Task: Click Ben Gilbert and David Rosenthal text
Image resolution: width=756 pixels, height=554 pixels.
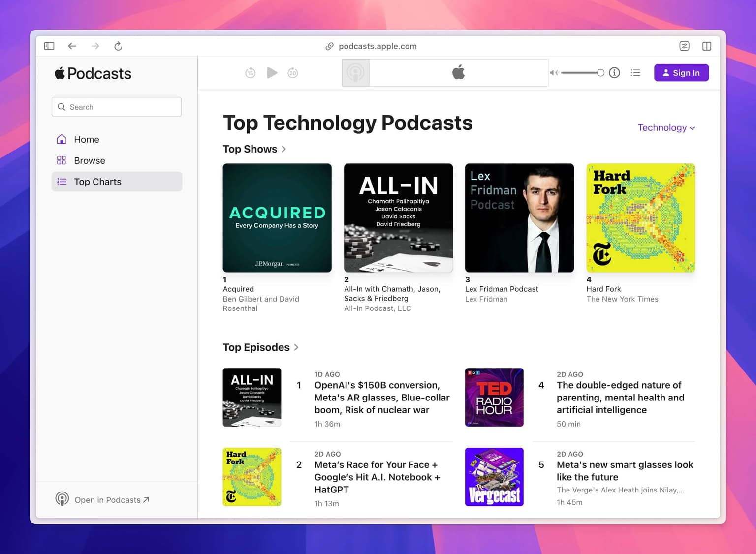Action: [x=261, y=304]
